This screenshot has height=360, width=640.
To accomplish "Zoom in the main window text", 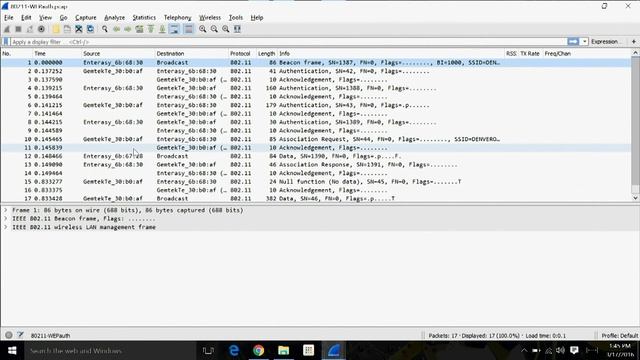I will point(202,29).
